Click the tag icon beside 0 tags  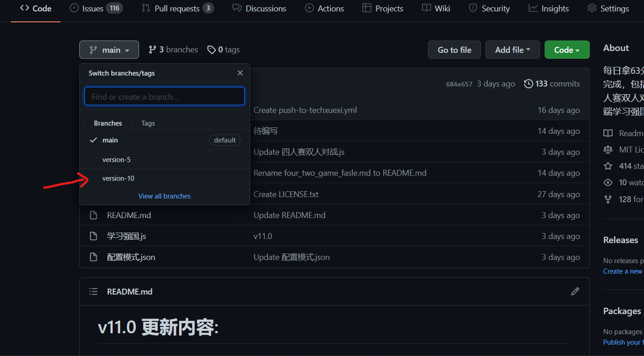tap(211, 50)
